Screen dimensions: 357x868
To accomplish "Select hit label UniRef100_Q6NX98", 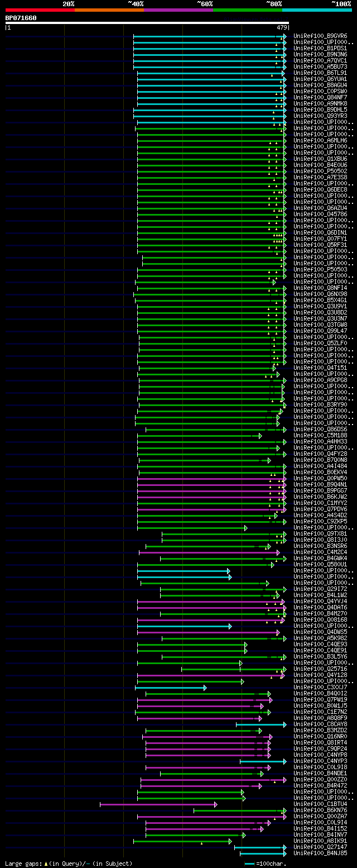I will point(320,294).
